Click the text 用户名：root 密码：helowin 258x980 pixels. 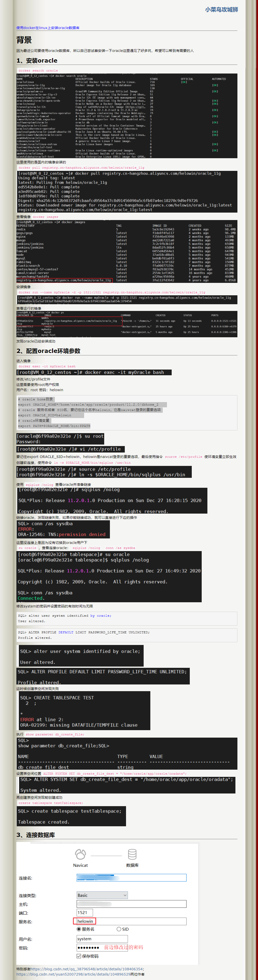(x=40, y=390)
